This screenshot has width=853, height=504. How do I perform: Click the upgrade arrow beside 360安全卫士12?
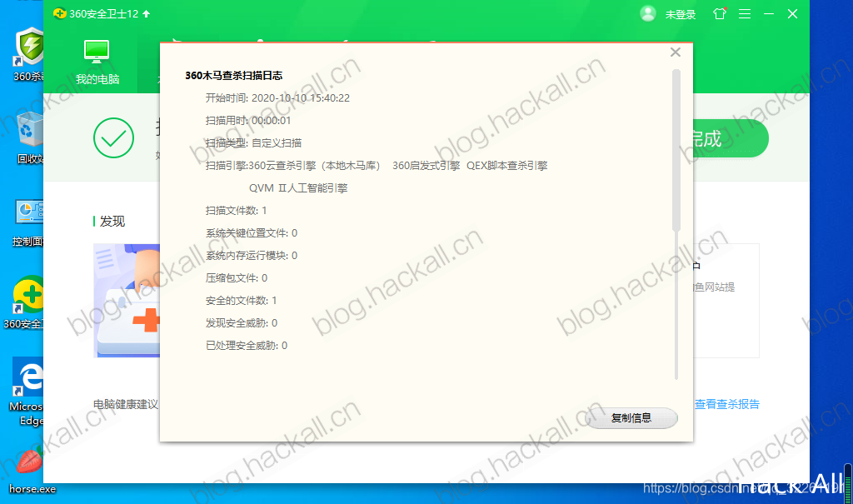tap(146, 14)
